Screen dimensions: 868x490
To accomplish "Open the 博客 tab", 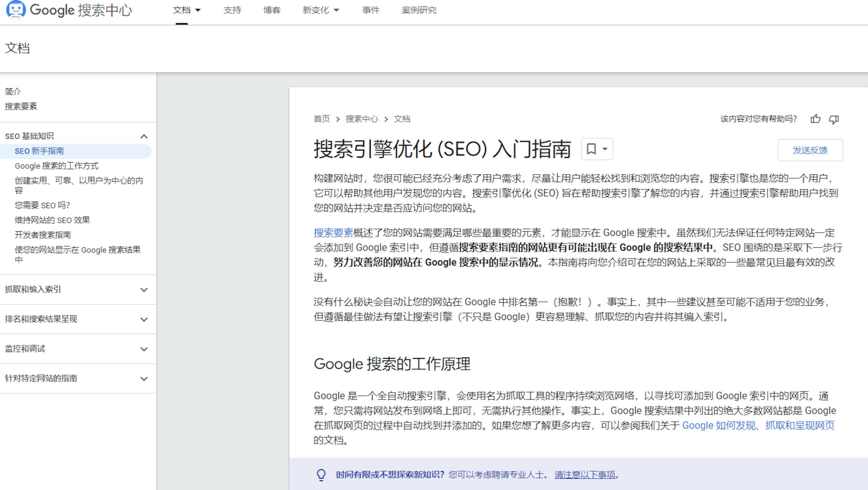I will 272,10.
